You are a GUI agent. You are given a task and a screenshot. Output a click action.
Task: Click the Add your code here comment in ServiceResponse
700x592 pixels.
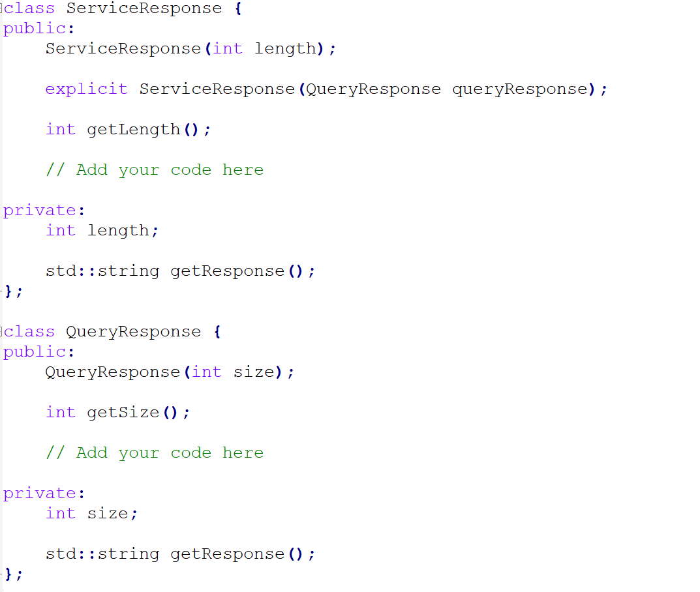coord(155,170)
